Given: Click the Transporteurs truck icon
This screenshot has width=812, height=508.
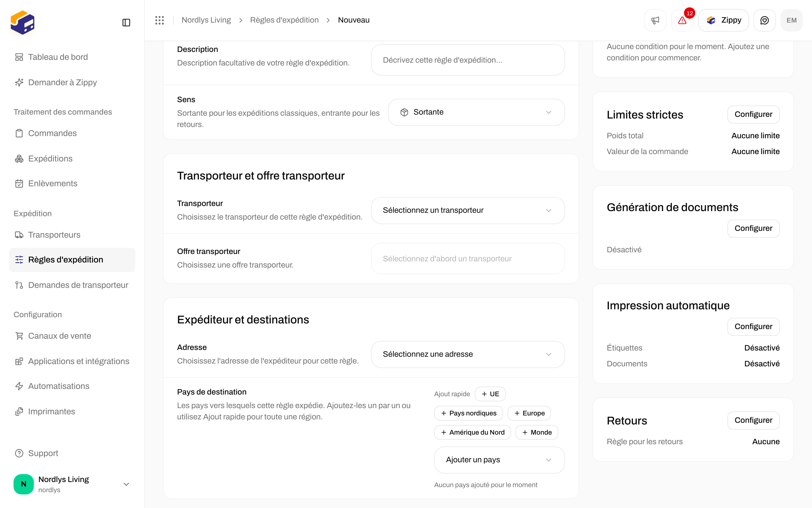Looking at the screenshot, I should click(x=19, y=235).
